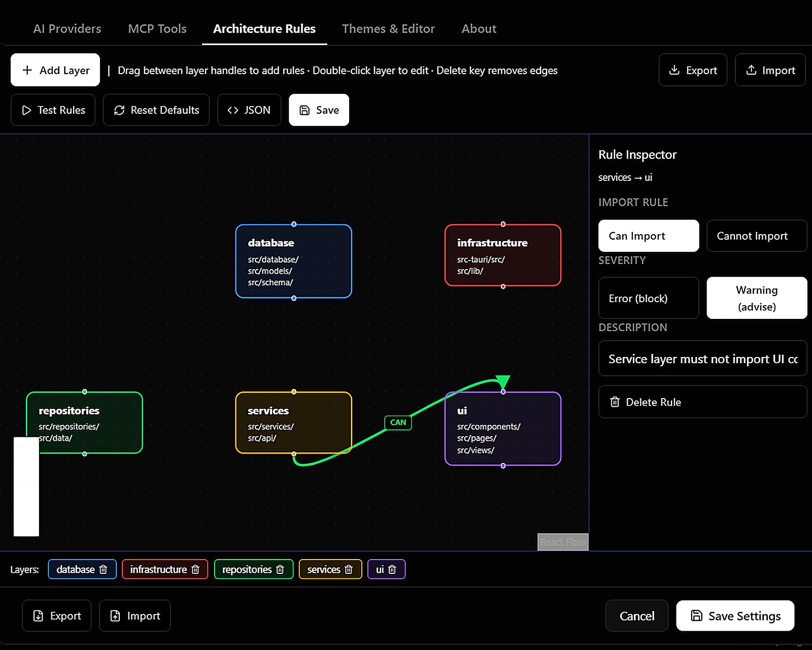Delete the services layer chip
This screenshot has width=812, height=650.
tap(349, 569)
